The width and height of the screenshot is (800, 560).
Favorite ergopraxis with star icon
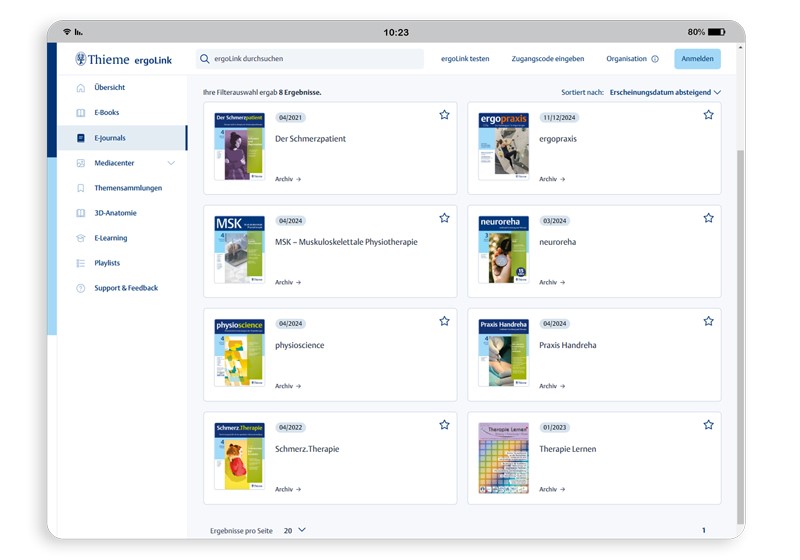click(x=708, y=115)
